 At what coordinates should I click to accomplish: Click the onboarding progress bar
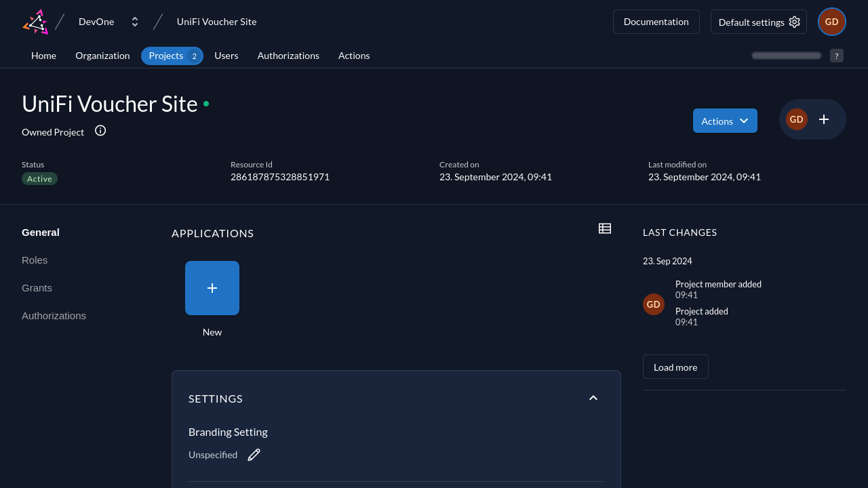(786, 56)
